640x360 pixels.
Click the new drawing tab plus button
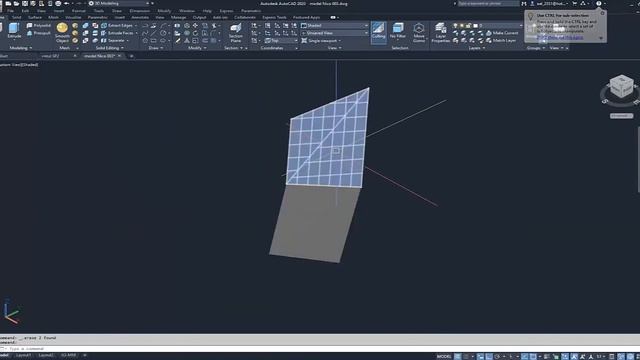coord(131,56)
